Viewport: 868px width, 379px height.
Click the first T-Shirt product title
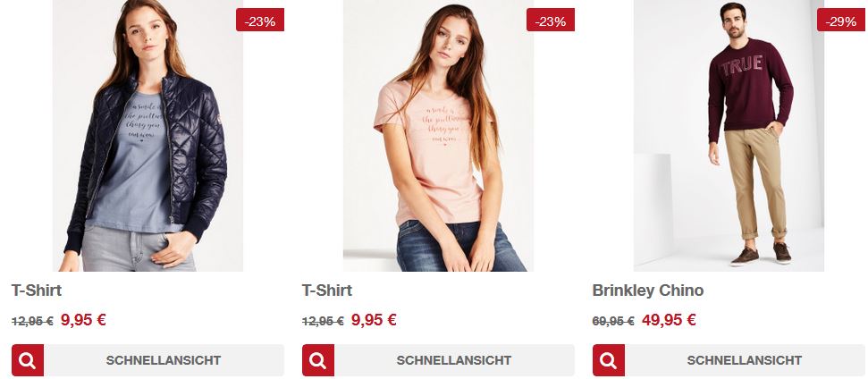pyautogui.click(x=37, y=291)
